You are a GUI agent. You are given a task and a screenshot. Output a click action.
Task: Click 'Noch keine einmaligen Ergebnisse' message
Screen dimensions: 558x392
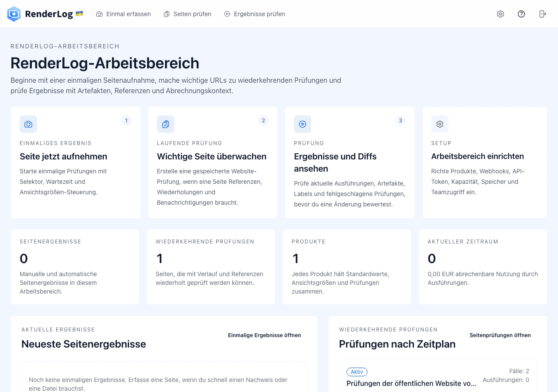click(x=158, y=384)
